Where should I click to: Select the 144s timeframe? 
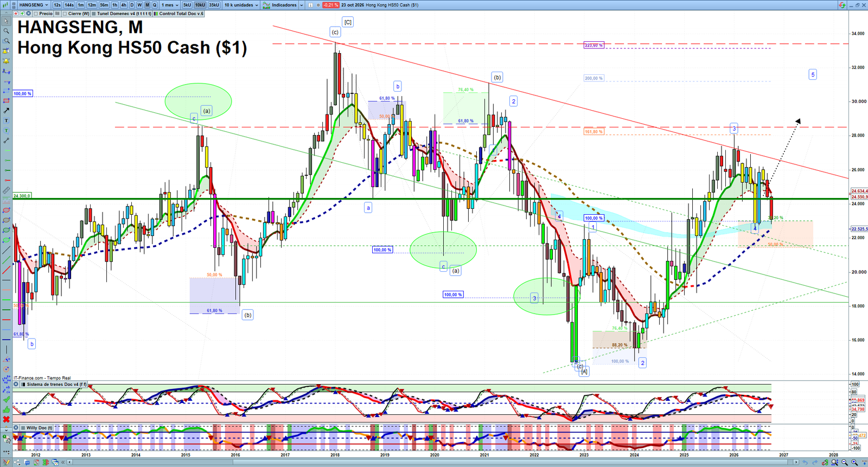(69, 5)
